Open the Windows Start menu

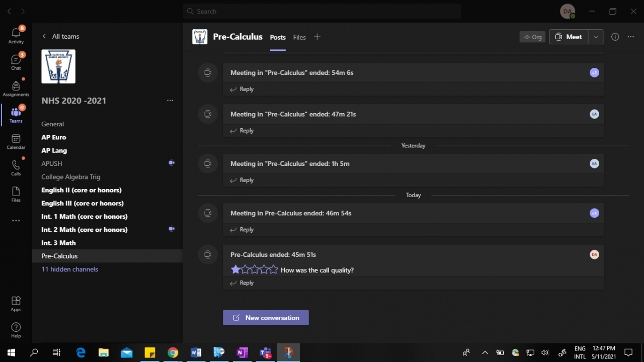tap(11, 352)
